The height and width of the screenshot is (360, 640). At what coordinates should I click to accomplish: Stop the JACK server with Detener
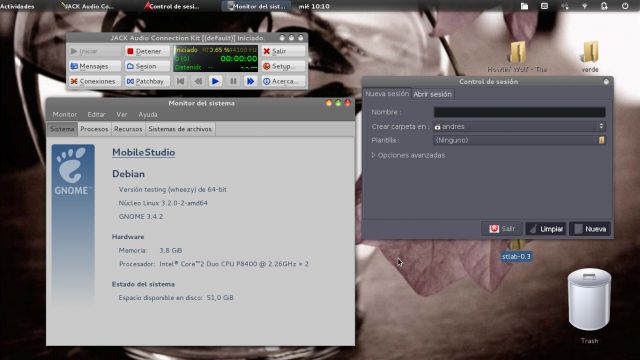pyautogui.click(x=147, y=51)
